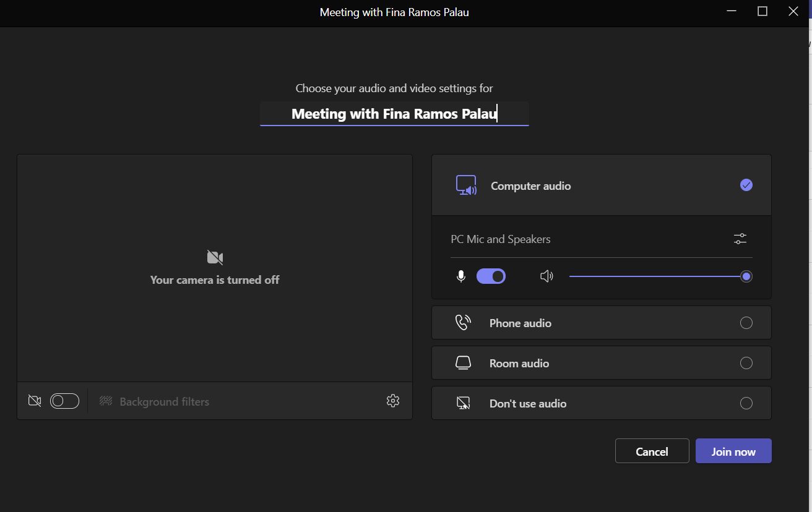
Task: Click the background filters icon
Action: (x=106, y=401)
